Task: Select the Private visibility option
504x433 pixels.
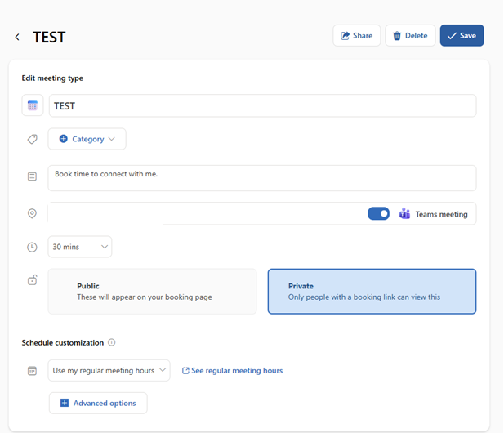Action: (x=372, y=291)
